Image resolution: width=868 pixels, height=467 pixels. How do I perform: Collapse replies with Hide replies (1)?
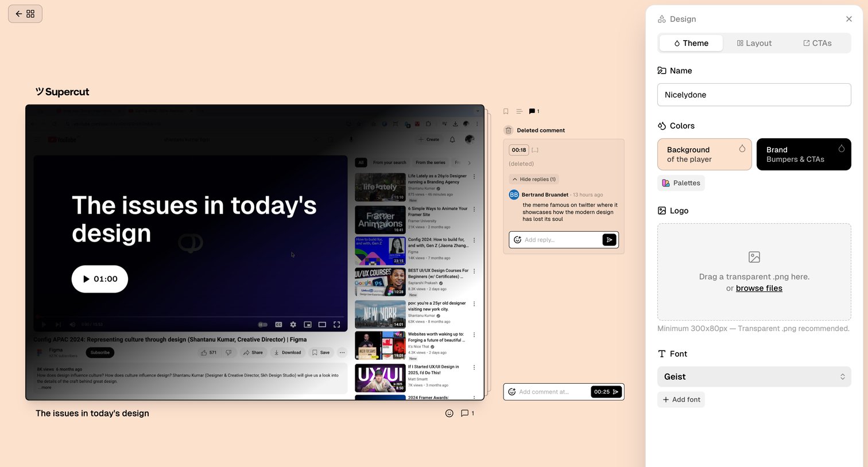pyautogui.click(x=534, y=179)
